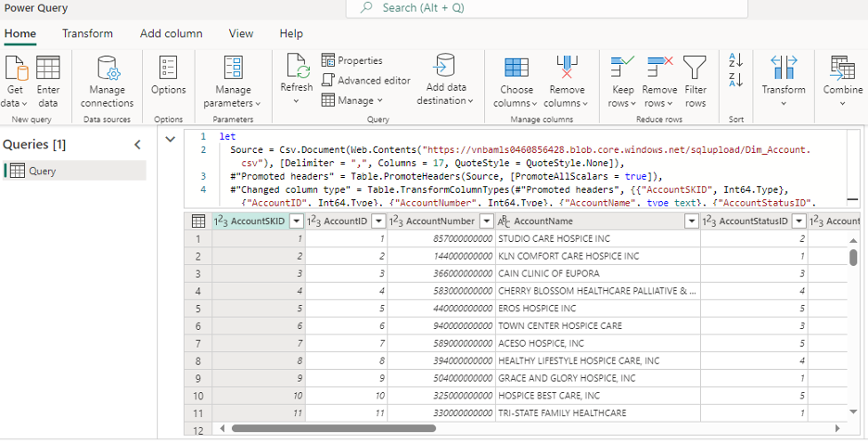The image size is (868, 443).
Task: Open AccountStatusID column filter dropdown
Action: [798, 221]
